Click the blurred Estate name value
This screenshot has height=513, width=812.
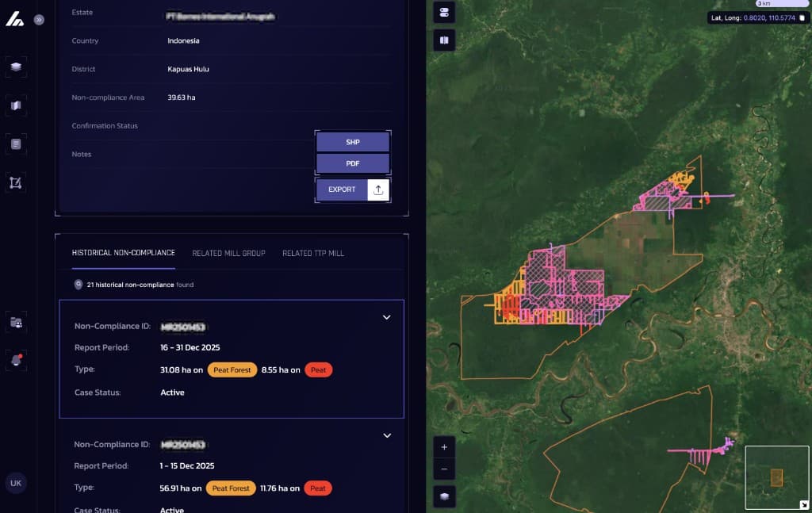(x=220, y=16)
